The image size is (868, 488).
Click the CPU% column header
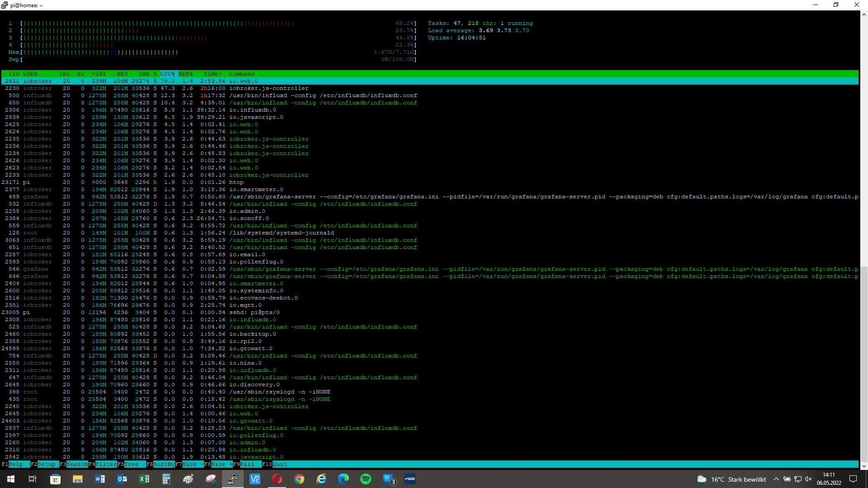tap(167, 74)
